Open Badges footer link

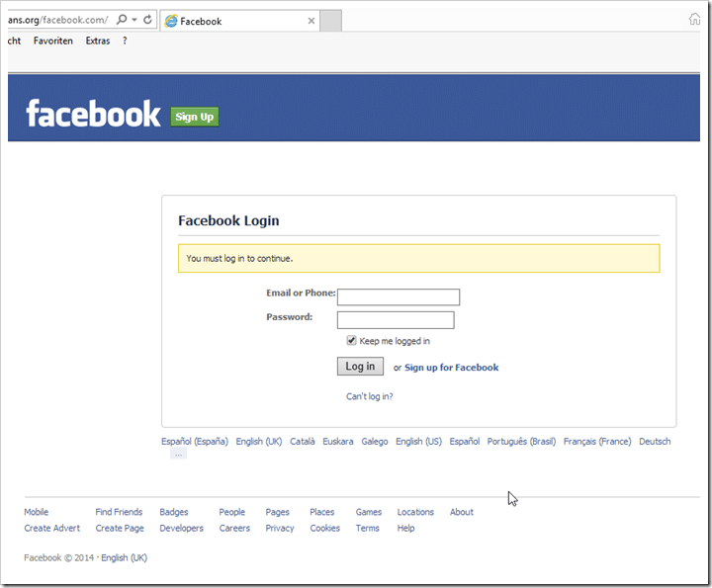[x=174, y=512]
